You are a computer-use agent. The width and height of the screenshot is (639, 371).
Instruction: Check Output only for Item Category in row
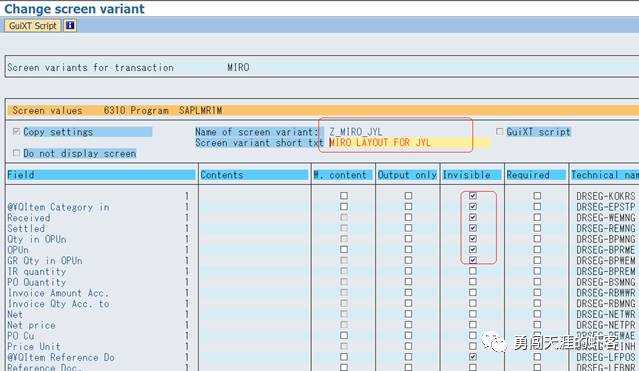408,206
